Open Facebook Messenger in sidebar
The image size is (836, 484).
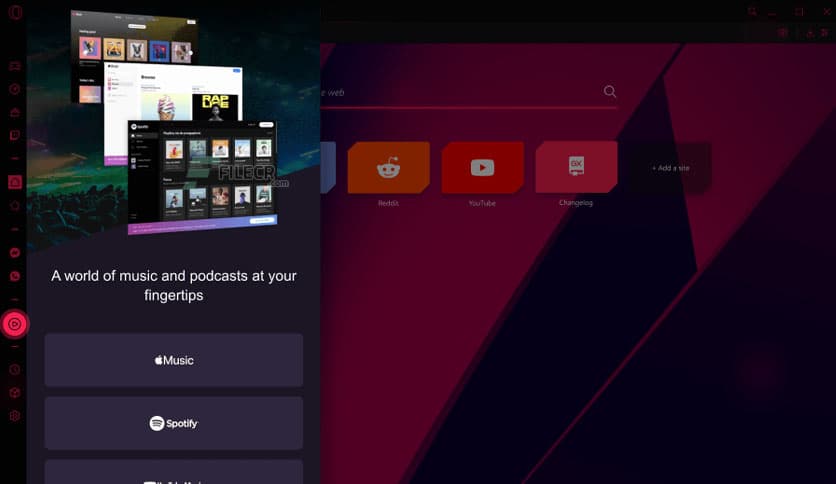[15, 253]
